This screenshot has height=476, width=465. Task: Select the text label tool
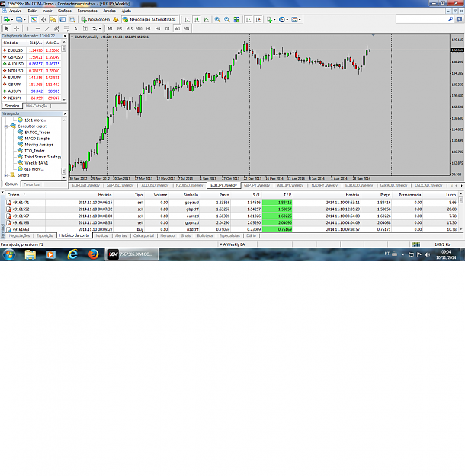[85, 28]
